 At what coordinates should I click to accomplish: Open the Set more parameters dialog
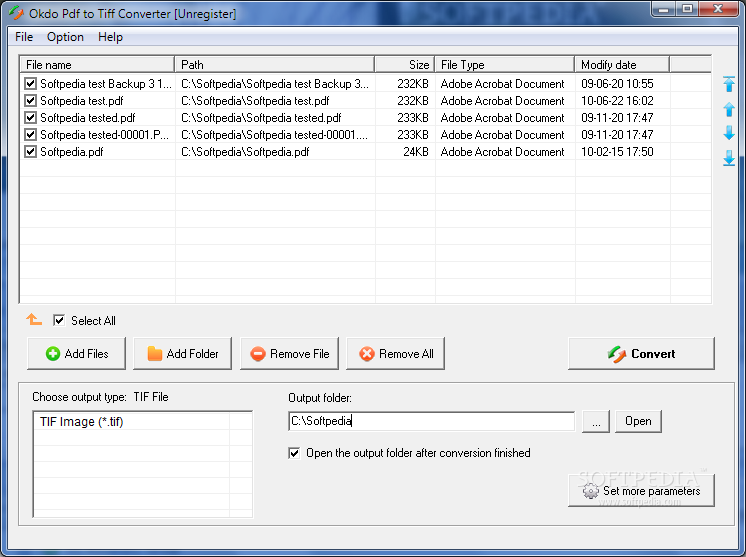[641, 490]
